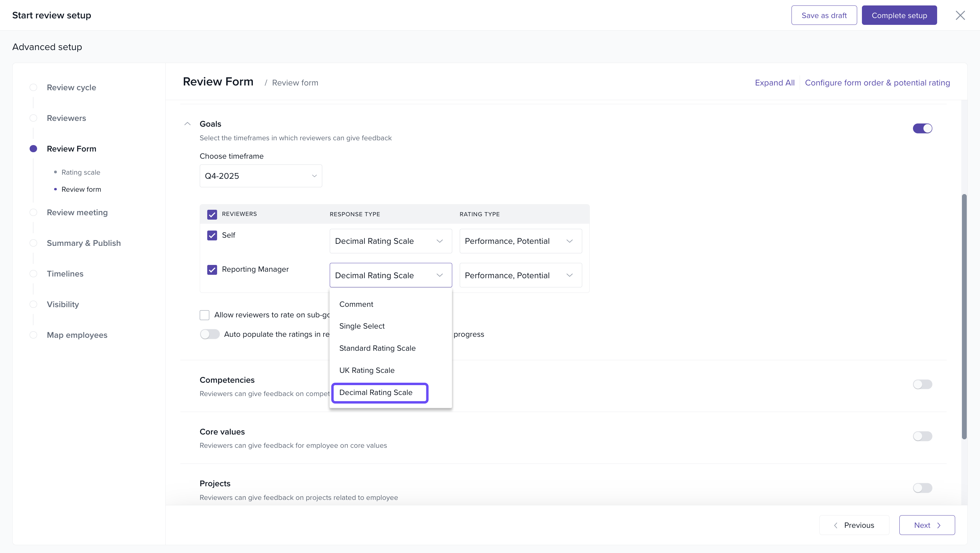This screenshot has width=980, height=553.
Task: Select Standard Rating Scale option
Action: point(377,348)
